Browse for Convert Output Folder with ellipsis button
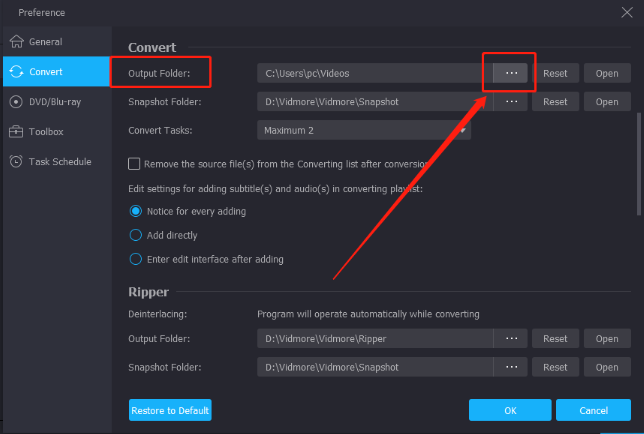Screen dimensions: 644x434 tap(511, 73)
